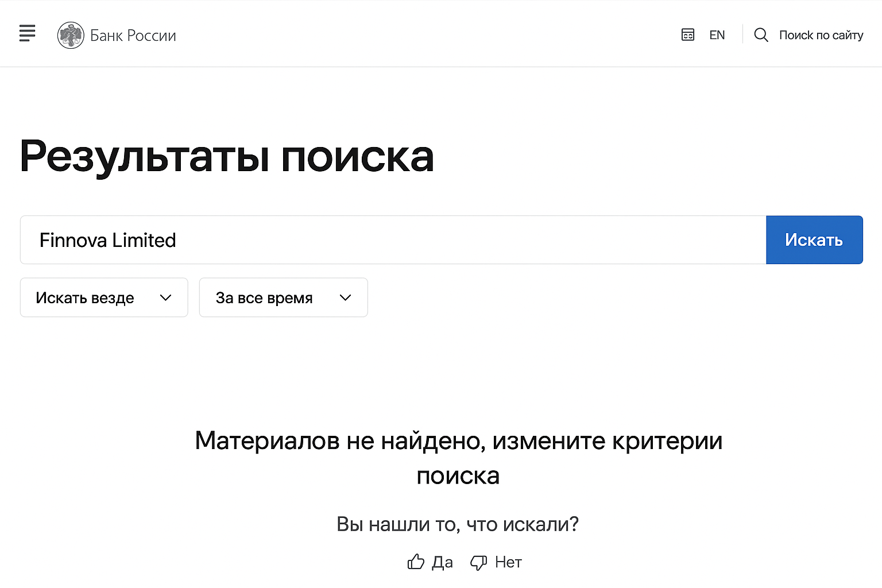Image resolution: width=882 pixels, height=588 pixels.
Task: Open Поиск по сайту search link
Action: (821, 35)
